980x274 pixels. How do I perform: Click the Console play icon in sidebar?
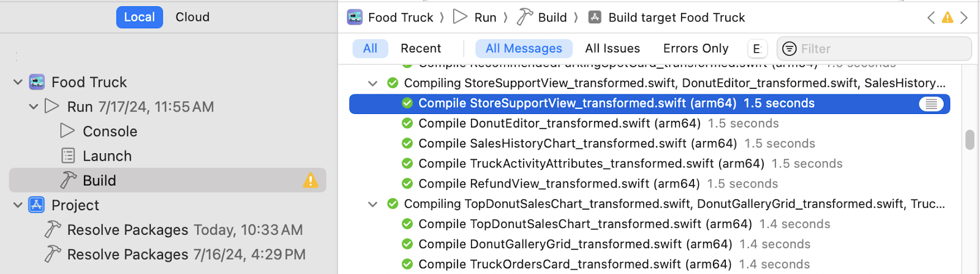point(67,131)
